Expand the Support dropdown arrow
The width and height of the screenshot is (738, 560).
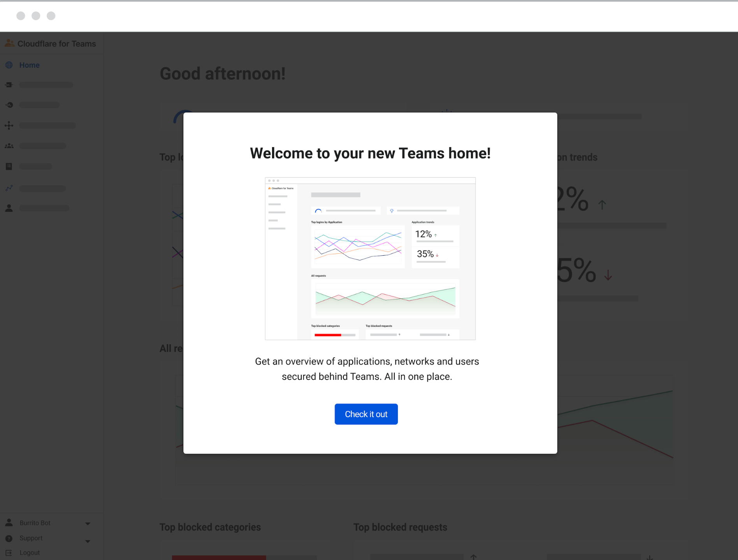88,541
